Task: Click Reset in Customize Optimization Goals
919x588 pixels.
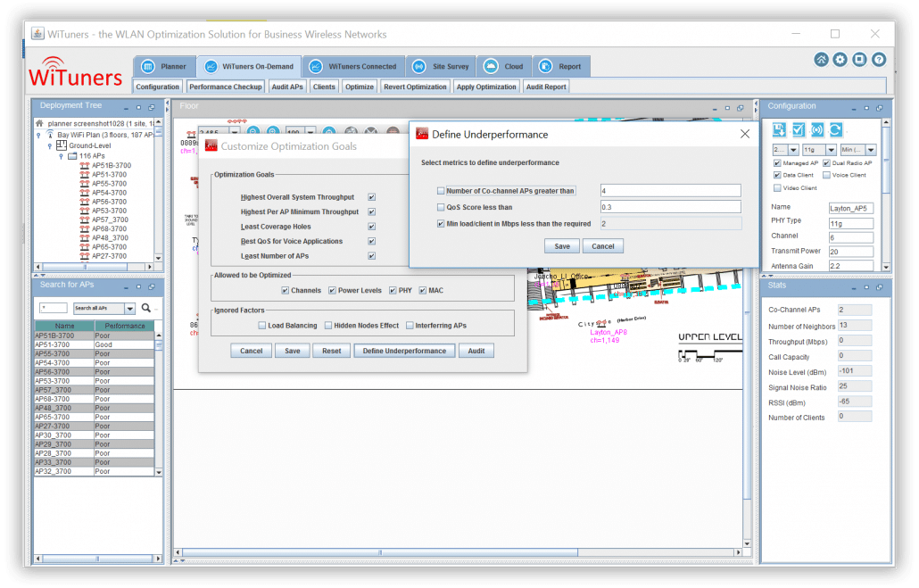Action: 331,351
